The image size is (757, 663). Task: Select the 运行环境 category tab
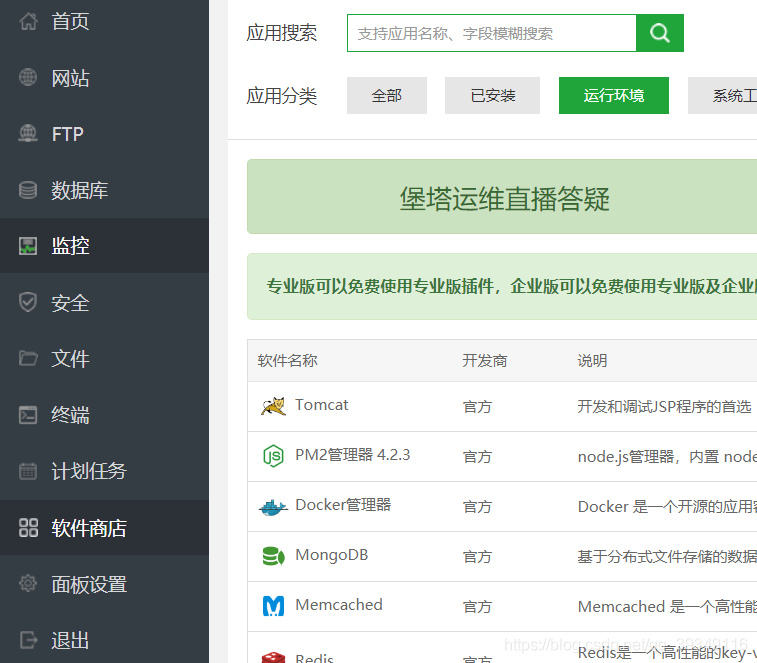614,96
